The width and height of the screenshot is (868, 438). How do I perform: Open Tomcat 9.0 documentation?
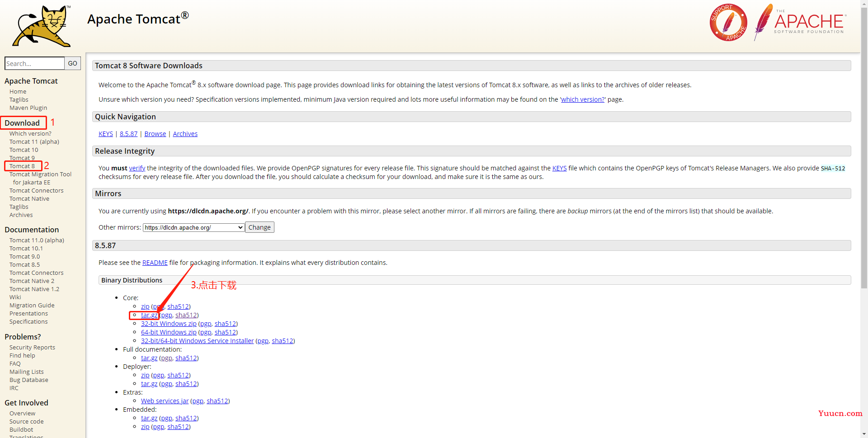pyautogui.click(x=25, y=256)
